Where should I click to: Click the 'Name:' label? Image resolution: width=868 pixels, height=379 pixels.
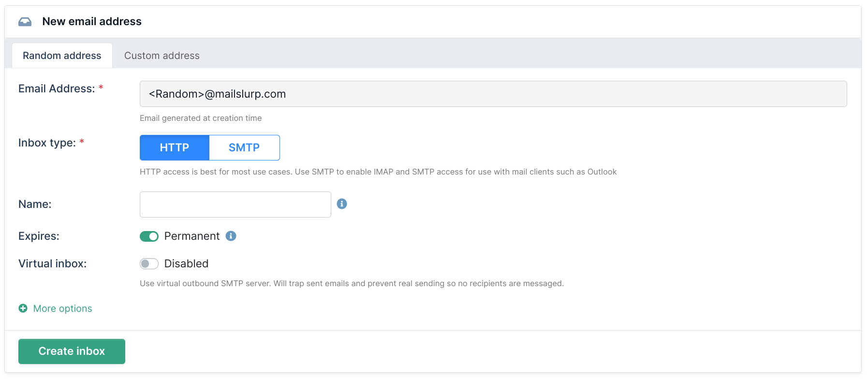[x=35, y=204]
